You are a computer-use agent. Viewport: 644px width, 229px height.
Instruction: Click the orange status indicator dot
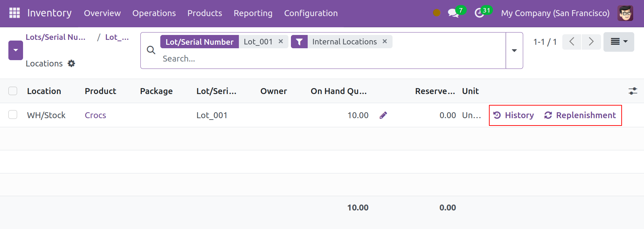pyautogui.click(x=437, y=13)
